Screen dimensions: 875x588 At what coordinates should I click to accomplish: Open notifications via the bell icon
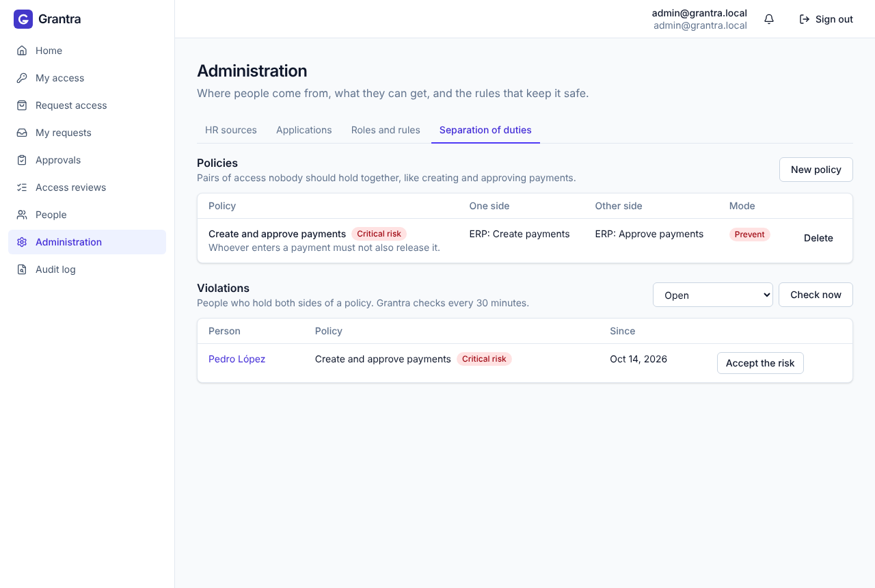(x=769, y=19)
